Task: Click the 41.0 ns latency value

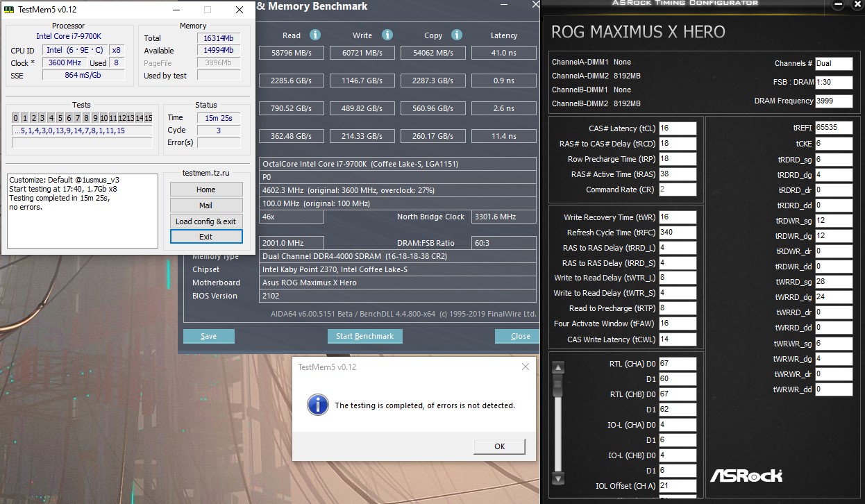Action: (x=503, y=53)
